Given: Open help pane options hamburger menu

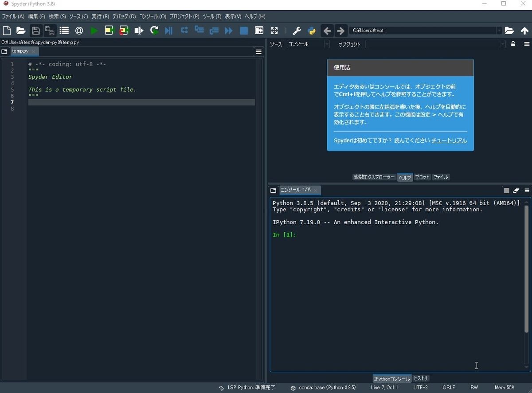Looking at the screenshot, I should click(527, 44).
